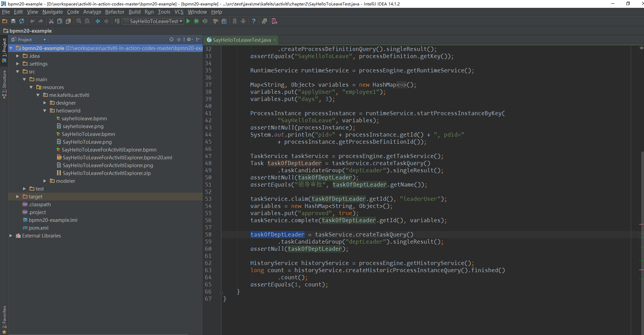Select sayhelloleave.bpmn file
Viewport: 644px width, 335px height.
click(x=84, y=119)
